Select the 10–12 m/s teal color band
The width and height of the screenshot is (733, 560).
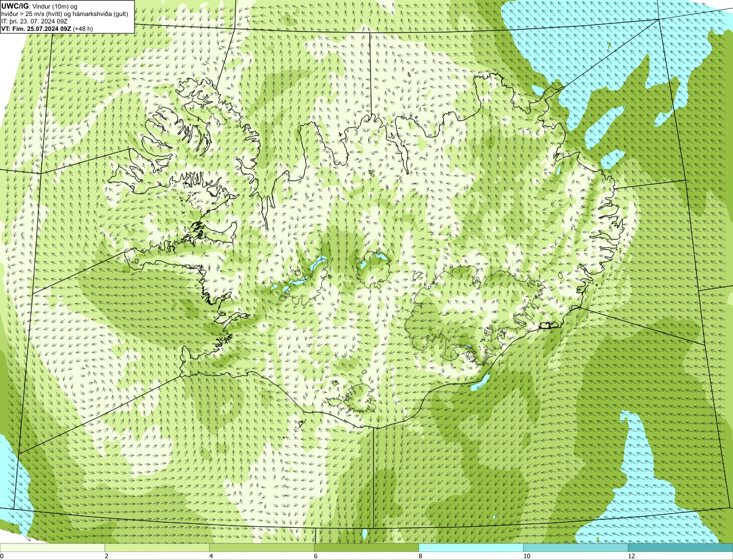577,547
